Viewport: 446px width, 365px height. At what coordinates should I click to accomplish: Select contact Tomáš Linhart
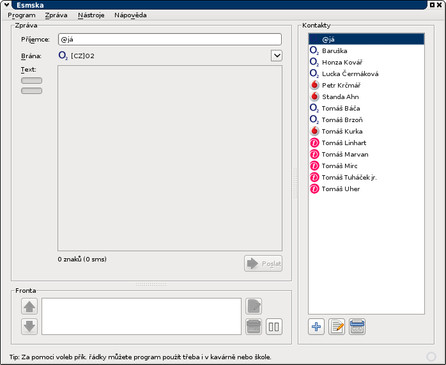coord(366,143)
